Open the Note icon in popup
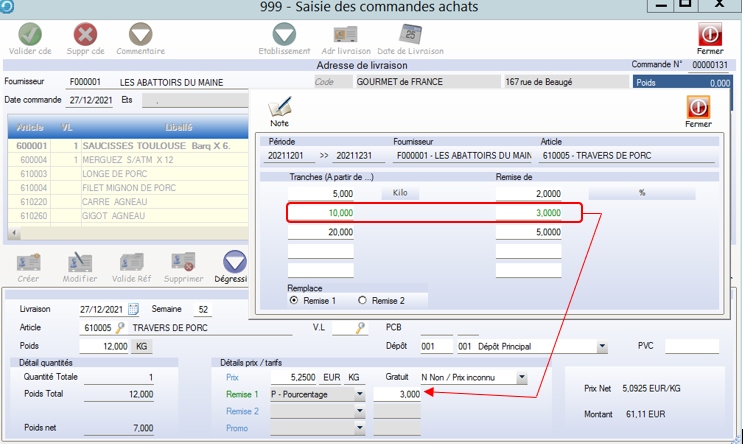Image resolution: width=744 pixels, height=444 pixels. (x=279, y=106)
